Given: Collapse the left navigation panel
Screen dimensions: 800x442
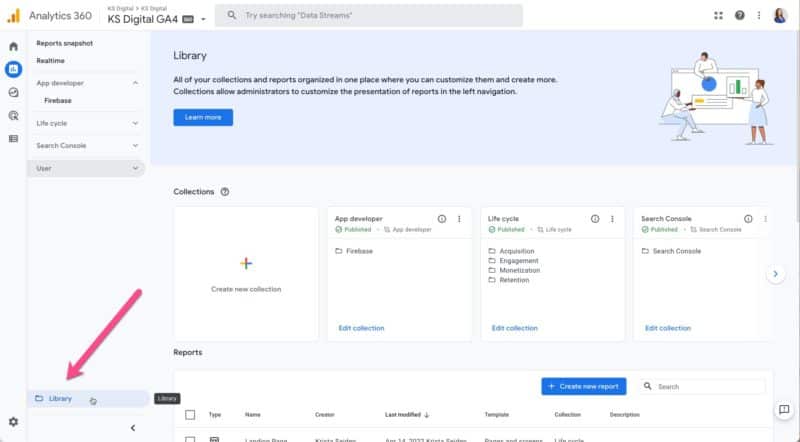Looking at the screenshot, I should pyautogui.click(x=133, y=428).
